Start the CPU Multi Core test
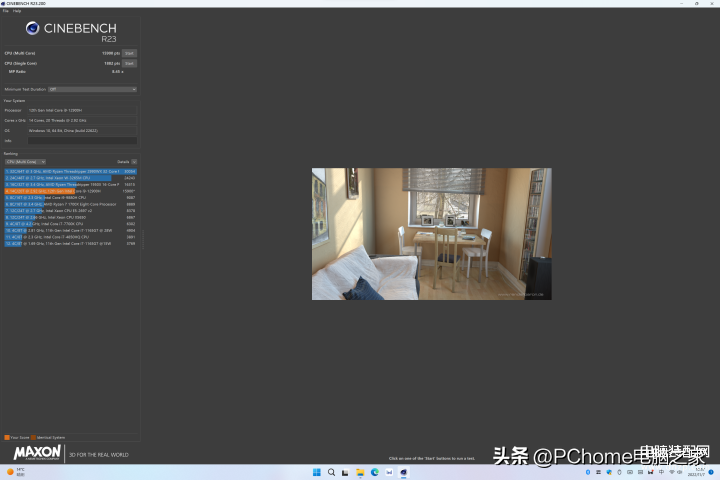The height and width of the screenshot is (480, 720). coord(129,53)
